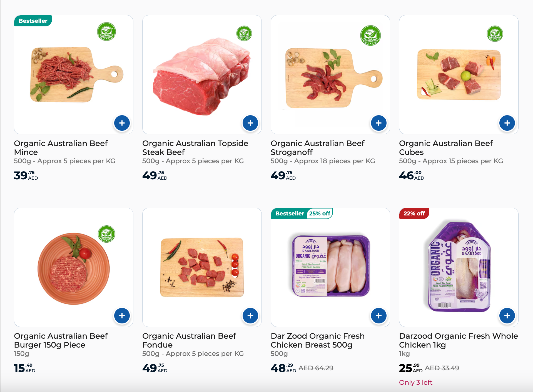The image size is (533, 392).
Task: Open the Organic Australian Beef Mince title link
Action: [61, 148]
